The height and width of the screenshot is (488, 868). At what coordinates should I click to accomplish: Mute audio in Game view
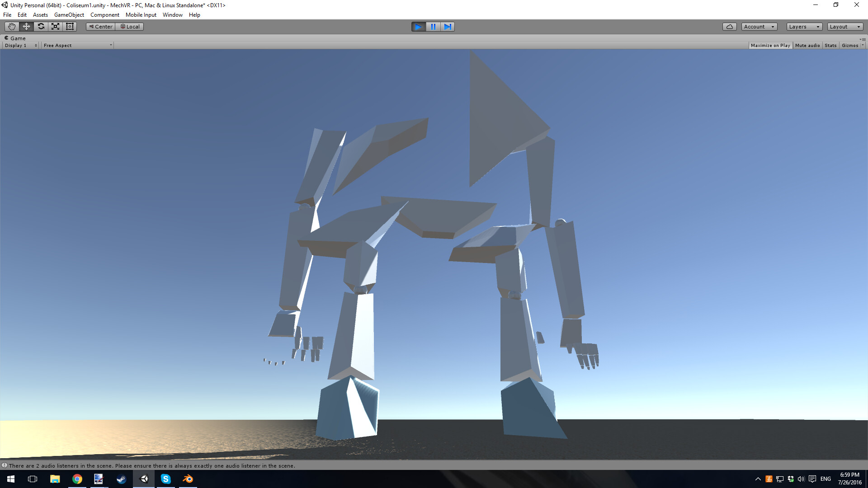click(807, 45)
